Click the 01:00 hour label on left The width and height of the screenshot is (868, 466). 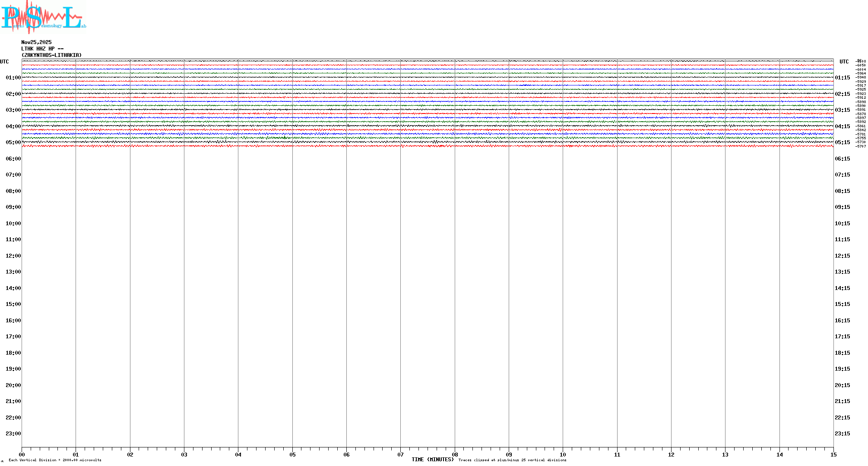13,78
